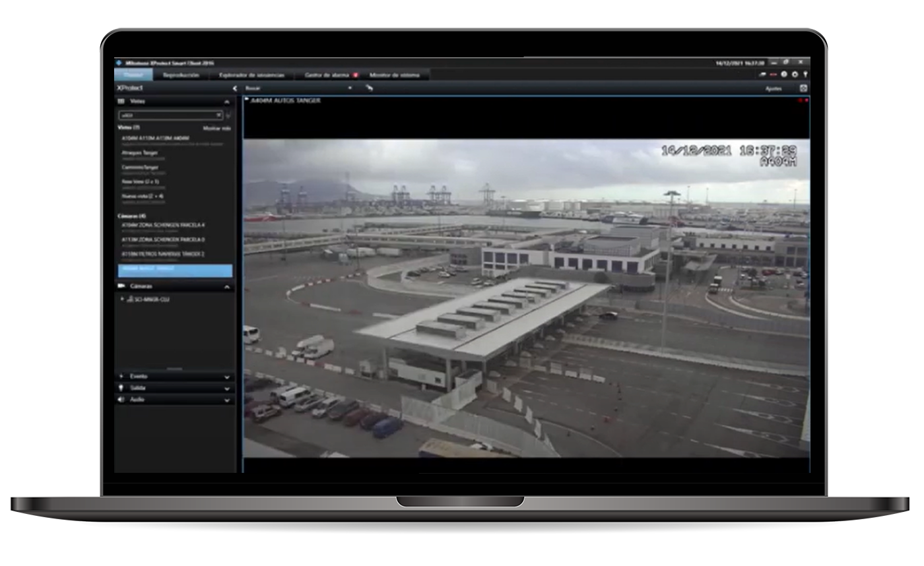The height and width of the screenshot is (566, 924).
Task: Click the help question mark icon
Action: [x=785, y=75]
